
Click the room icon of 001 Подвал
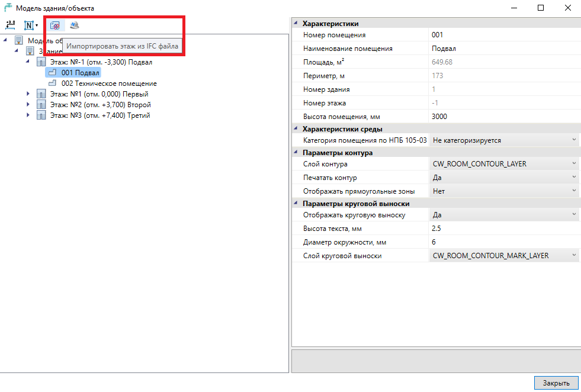tap(53, 72)
